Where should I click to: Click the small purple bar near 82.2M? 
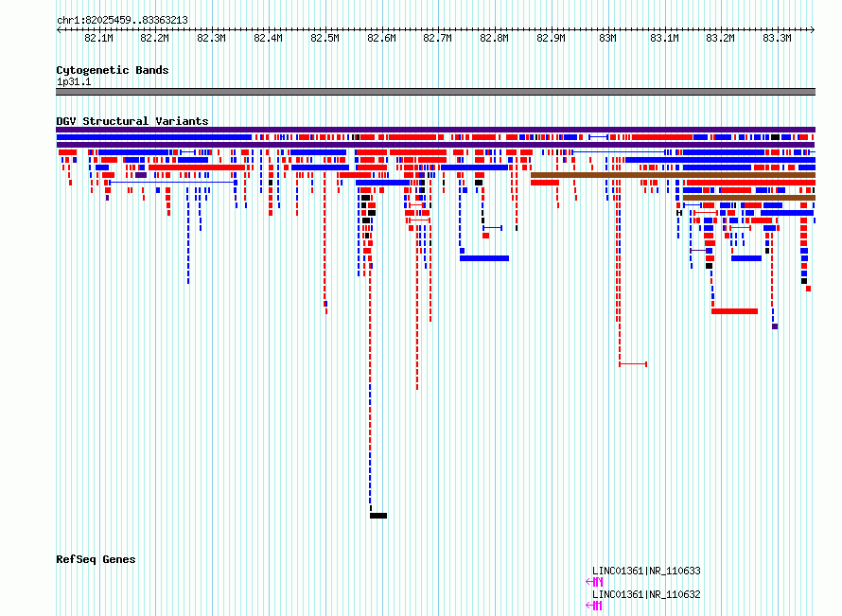tap(141, 175)
